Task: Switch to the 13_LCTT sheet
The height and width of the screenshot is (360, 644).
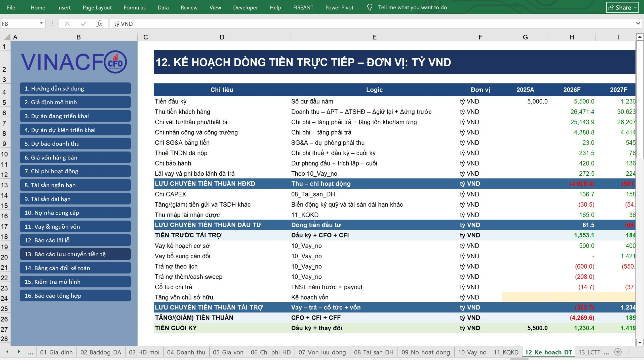Action: [x=589, y=352]
